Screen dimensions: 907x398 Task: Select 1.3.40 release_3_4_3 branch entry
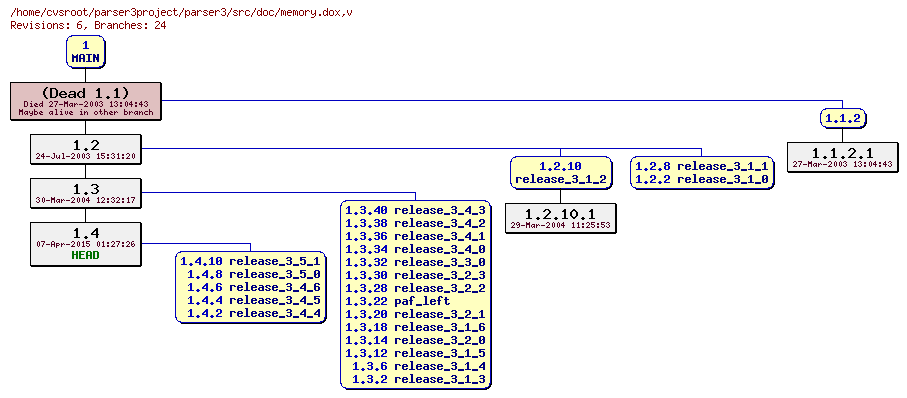click(x=415, y=210)
